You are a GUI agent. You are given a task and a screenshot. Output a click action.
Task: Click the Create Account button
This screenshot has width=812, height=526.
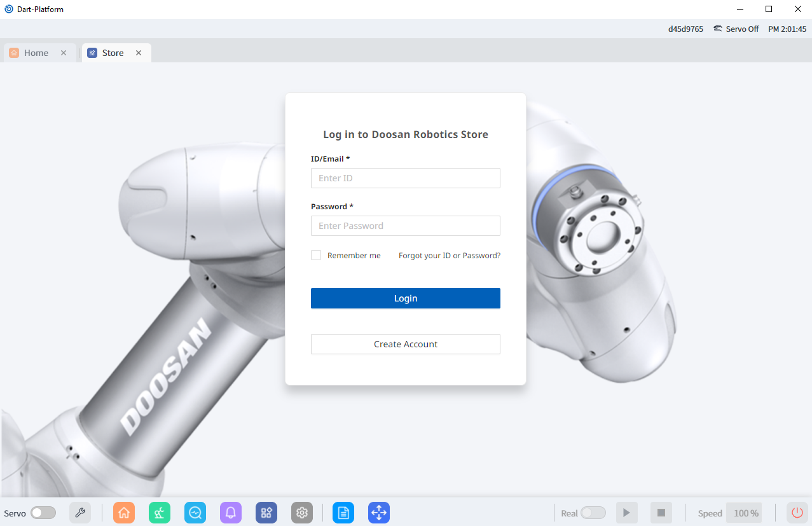pyautogui.click(x=406, y=344)
